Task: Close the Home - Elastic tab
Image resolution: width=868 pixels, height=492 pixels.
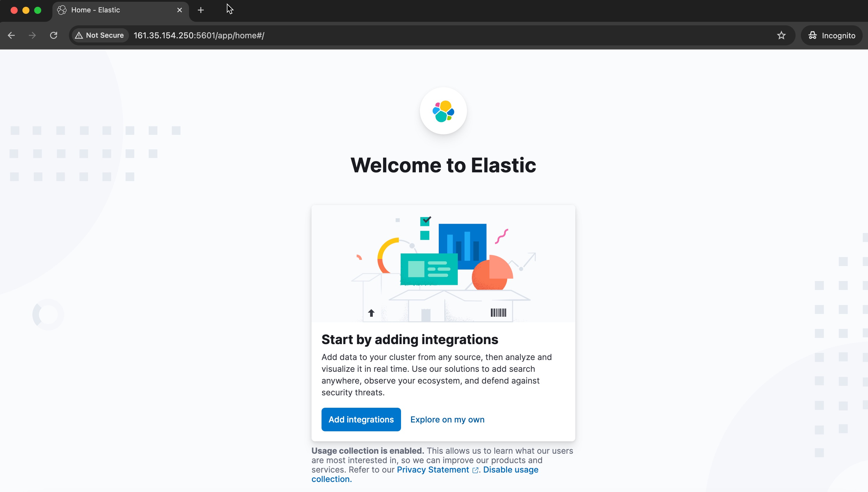Action: [179, 10]
